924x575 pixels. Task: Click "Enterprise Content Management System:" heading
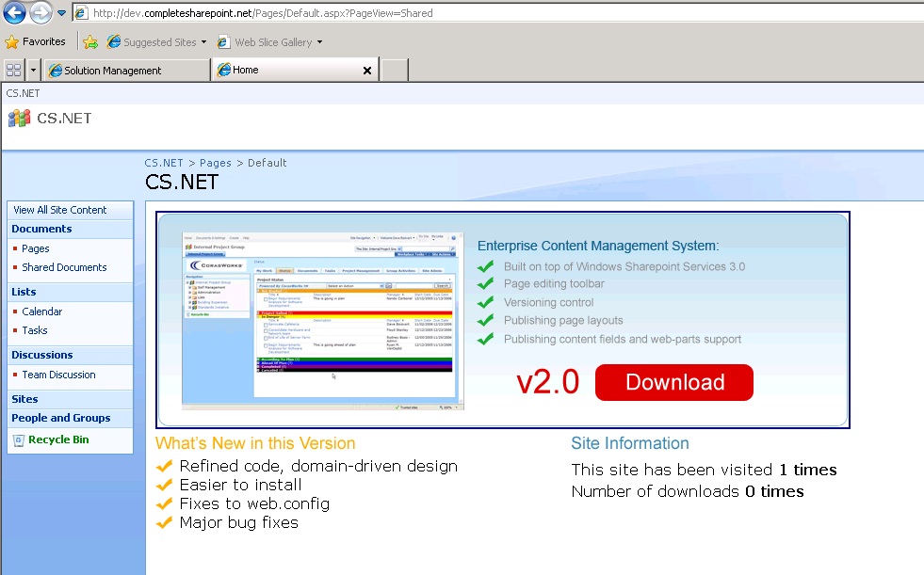coord(598,246)
